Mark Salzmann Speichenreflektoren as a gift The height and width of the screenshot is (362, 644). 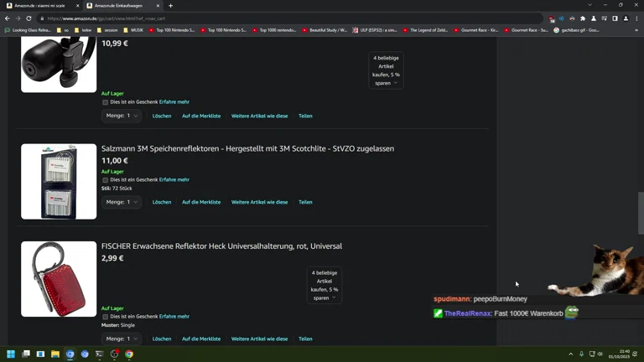tap(105, 180)
